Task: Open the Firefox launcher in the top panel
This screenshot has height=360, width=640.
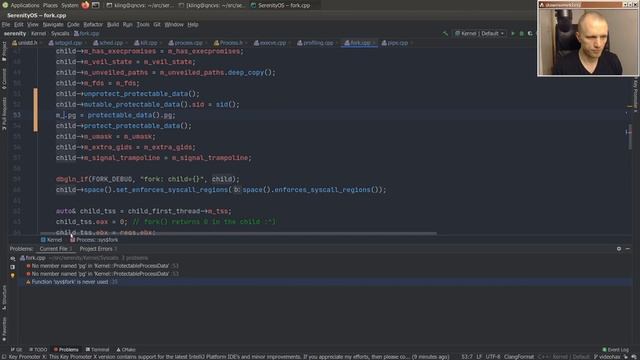Action: tap(85, 5)
